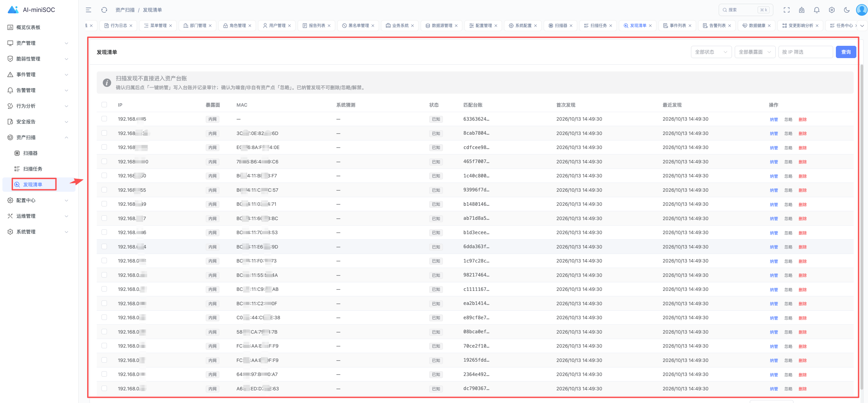Collapse the sidebar with the hamburger icon
This screenshot has height=403, width=868.
89,10
